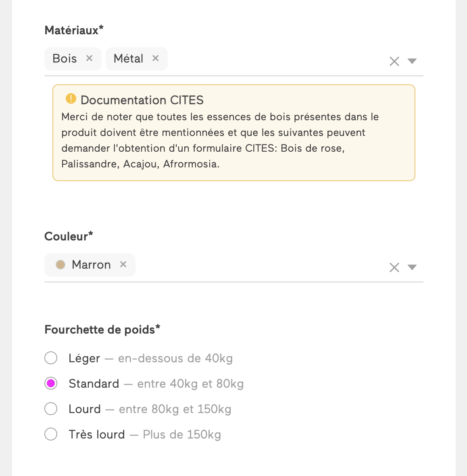This screenshot has height=476, width=467.
Task: Click the Documentation CITES notice box
Action: (x=233, y=132)
